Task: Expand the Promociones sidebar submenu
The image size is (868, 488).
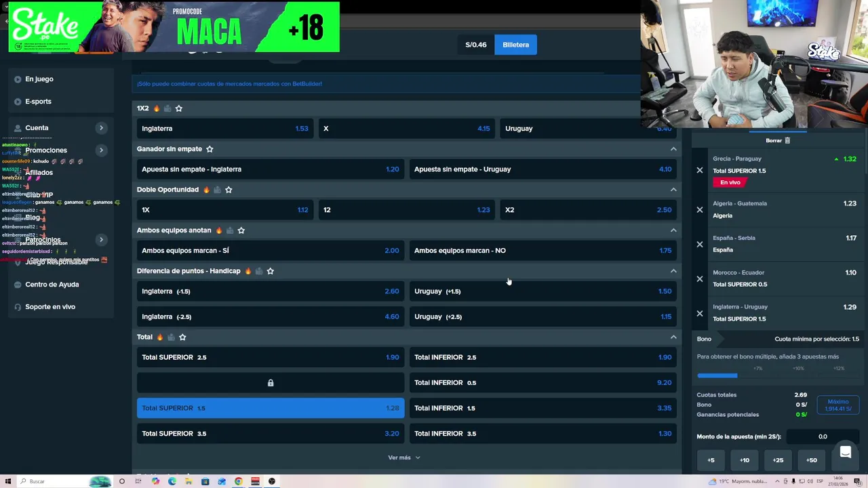Action: point(101,150)
